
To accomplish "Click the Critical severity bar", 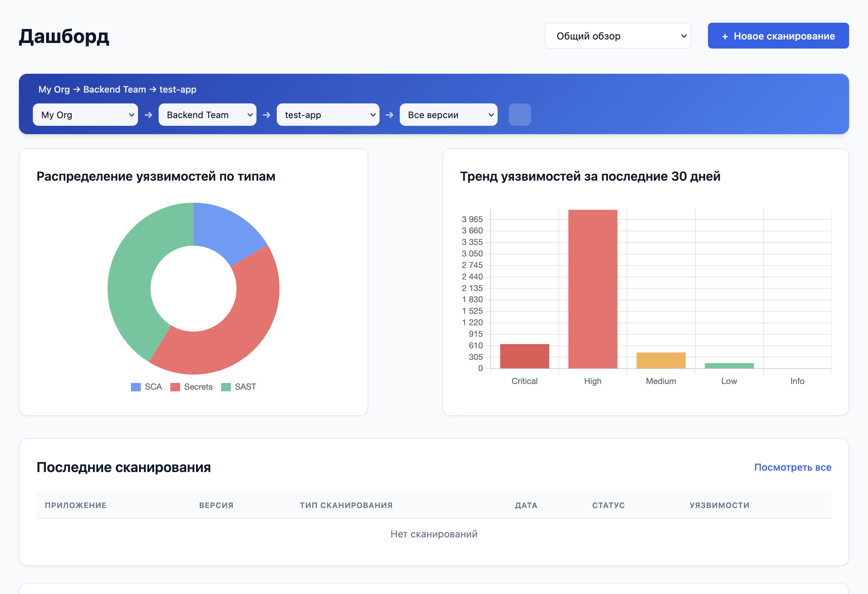I will [525, 356].
